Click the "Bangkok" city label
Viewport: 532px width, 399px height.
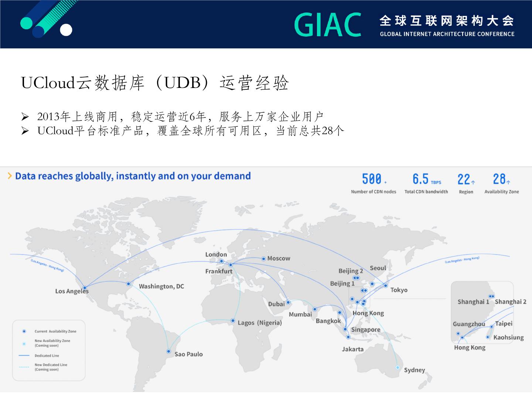coord(328,321)
